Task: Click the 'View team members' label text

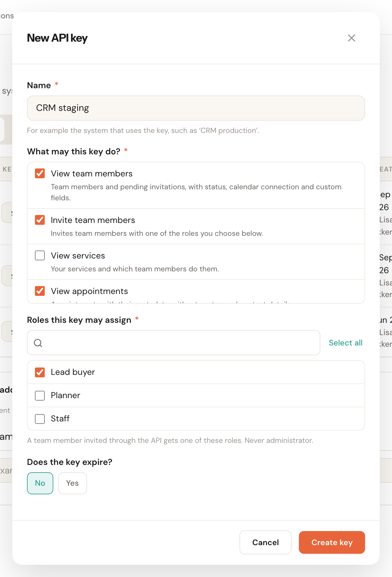Action: click(92, 174)
